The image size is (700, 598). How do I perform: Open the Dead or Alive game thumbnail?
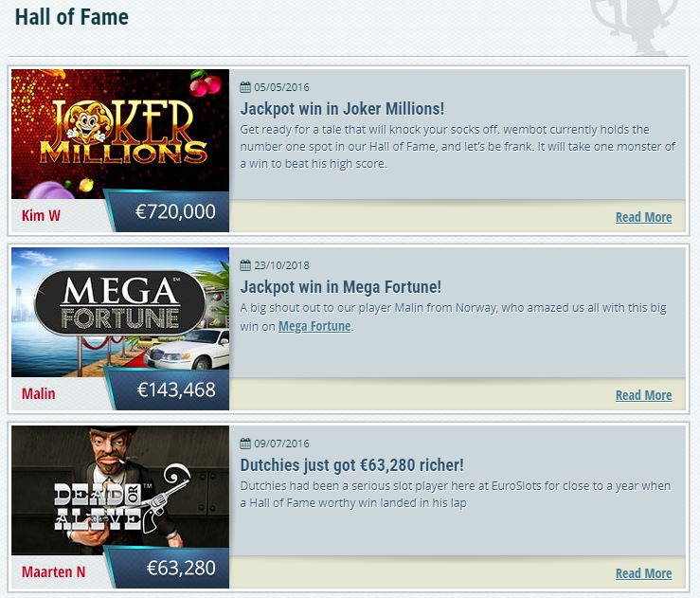(x=120, y=490)
